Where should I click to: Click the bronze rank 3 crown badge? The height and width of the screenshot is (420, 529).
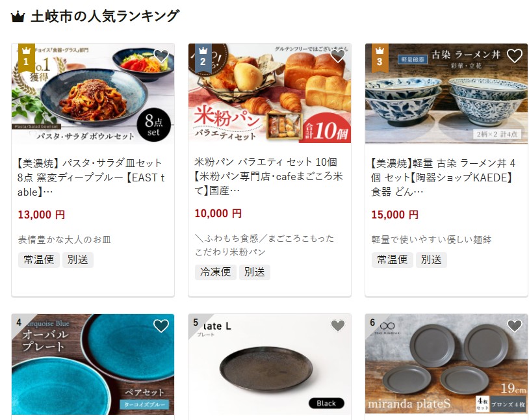pos(380,58)
